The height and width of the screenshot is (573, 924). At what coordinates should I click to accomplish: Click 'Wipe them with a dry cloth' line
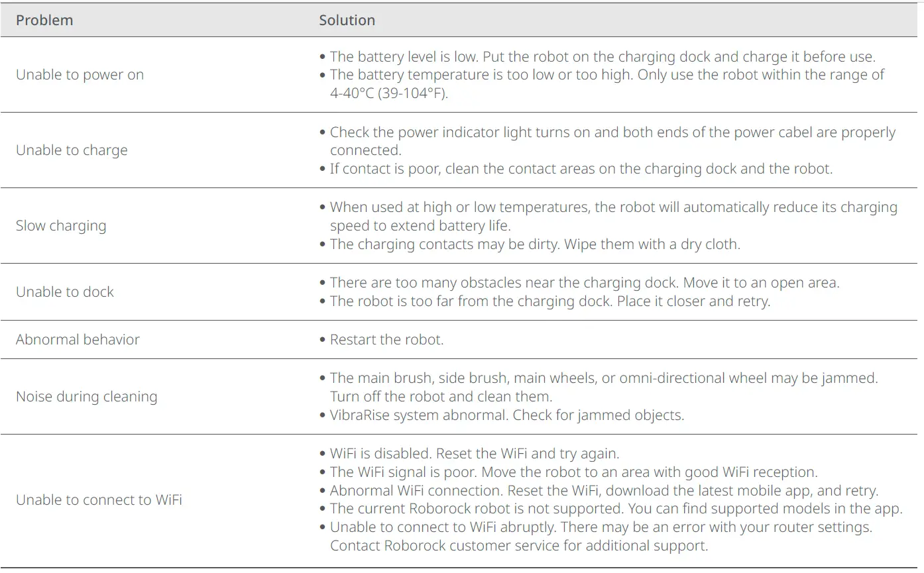(x=534, y=244)
